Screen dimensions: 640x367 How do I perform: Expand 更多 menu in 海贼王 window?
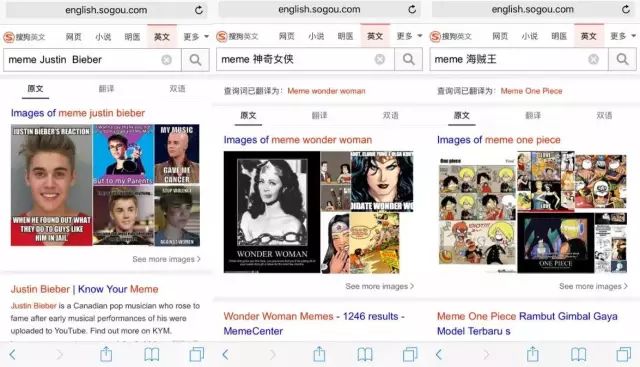click(x=623, y=36)
